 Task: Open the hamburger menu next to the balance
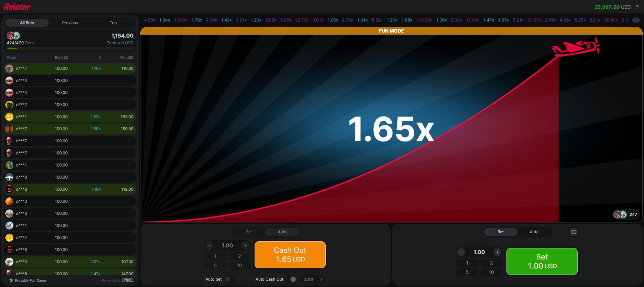point(637,7)
